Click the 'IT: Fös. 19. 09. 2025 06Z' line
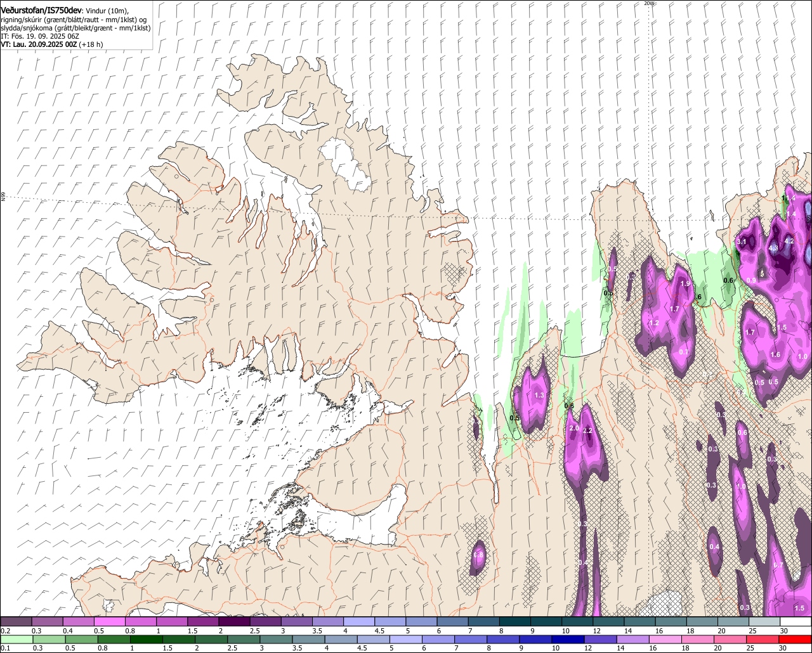Viewport: 812px width, 653px height. coord(40,36)
